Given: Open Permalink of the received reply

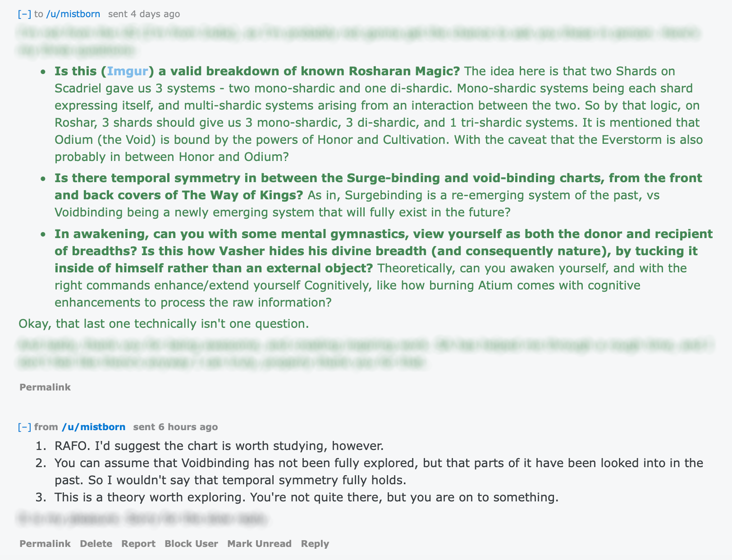Looking at the screenshot, I should click(45, 544).
